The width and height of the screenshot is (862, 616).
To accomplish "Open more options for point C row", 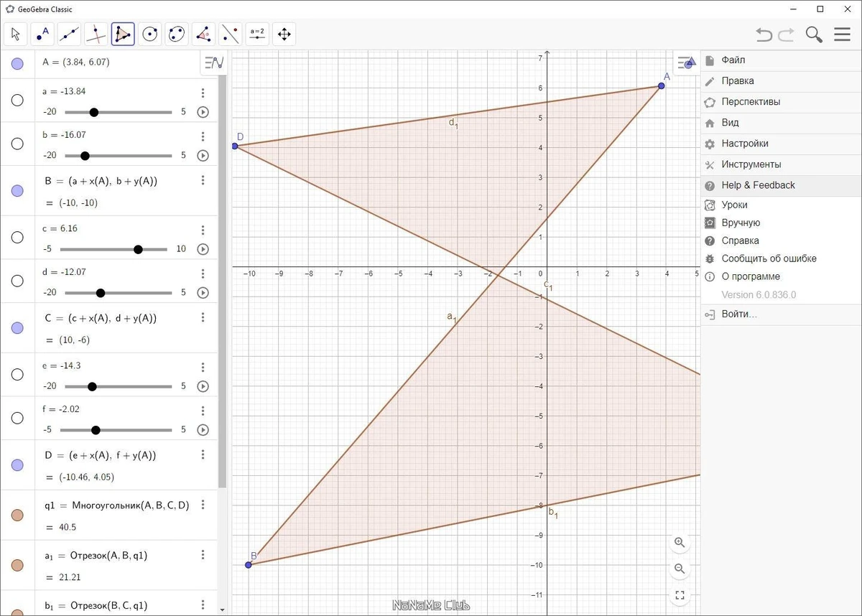I will pos(203,317).
